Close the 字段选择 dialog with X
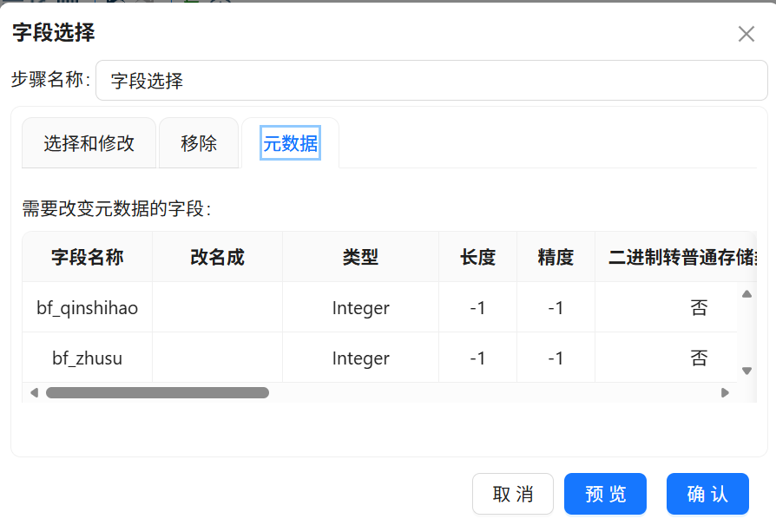Image resolution: width=776 pixels, height=532 pixels. coord(746,34)
